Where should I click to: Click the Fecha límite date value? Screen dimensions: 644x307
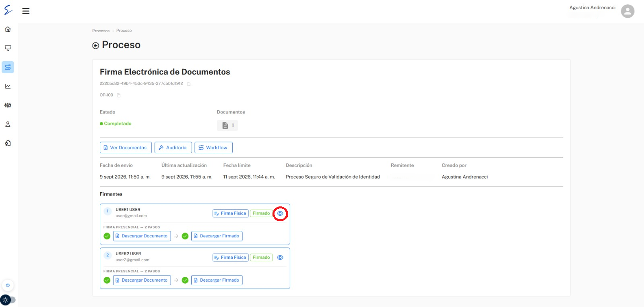(249, 177)
